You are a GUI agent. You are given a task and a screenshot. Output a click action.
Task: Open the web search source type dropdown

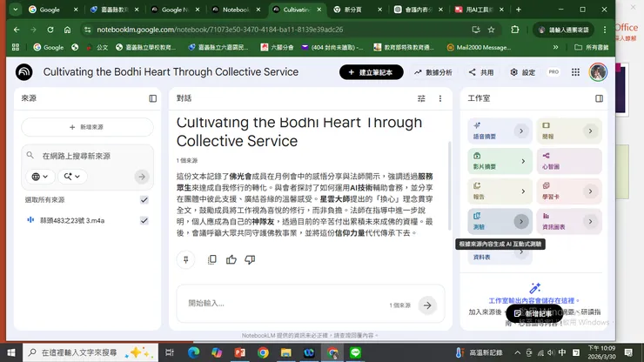(40, 177)
